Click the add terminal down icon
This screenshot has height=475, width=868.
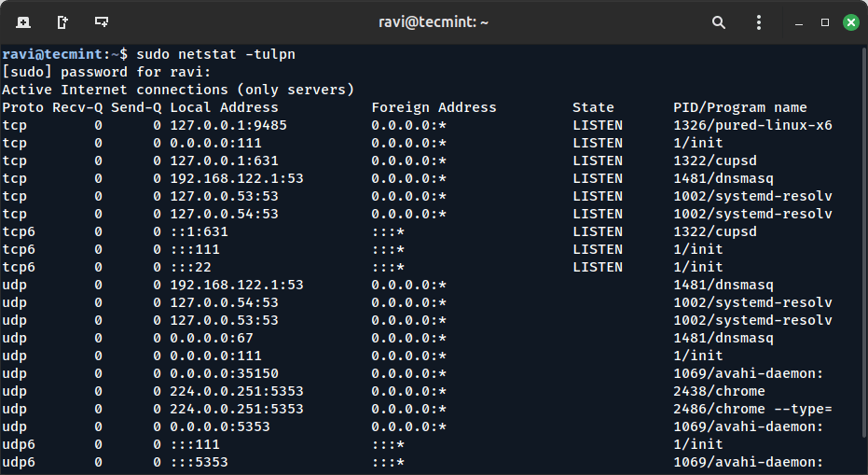(101, 21)
